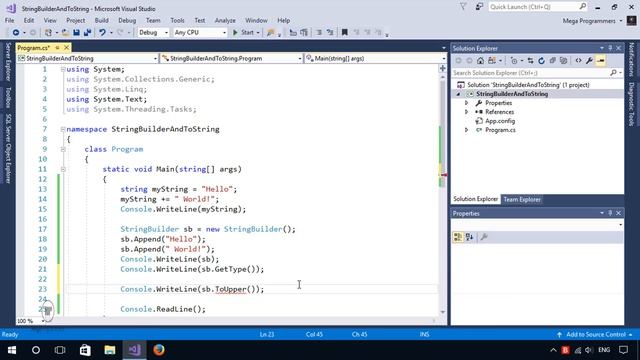Open the StringBuilderAndToString.Program class dropdown
This screenshot has width=640, height=360.
click(300, 59)
